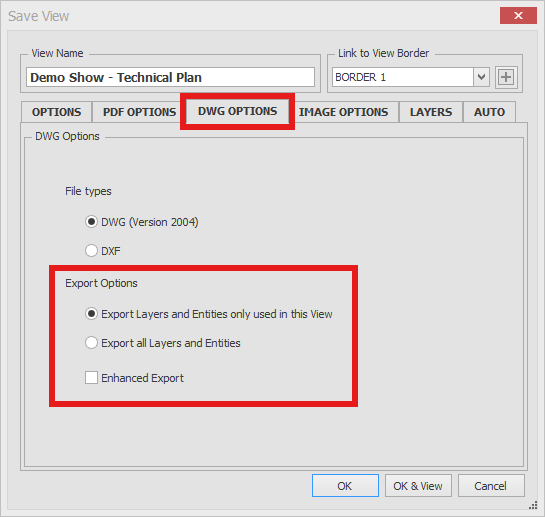Image resolution: width=545 pixels, height=517 pixels.
Task: Confirm with the OK button
Action: point(345,485)
